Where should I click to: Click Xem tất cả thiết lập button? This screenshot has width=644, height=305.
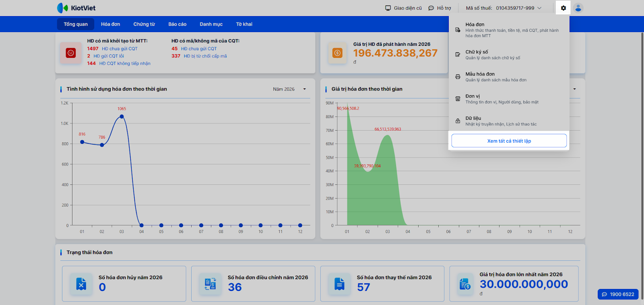click(x=509, y=141)
